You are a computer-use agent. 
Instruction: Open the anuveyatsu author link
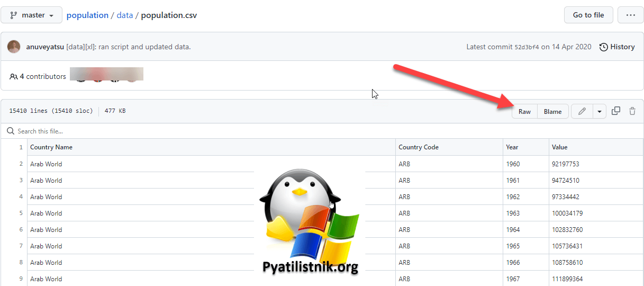pos(45,47)
